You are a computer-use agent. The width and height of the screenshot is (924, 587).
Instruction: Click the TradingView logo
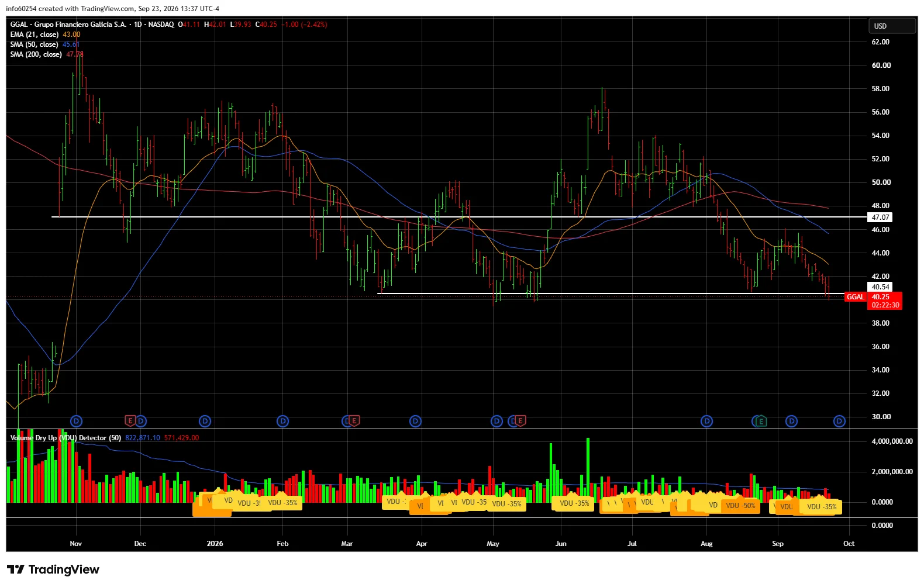click(53, 569)
